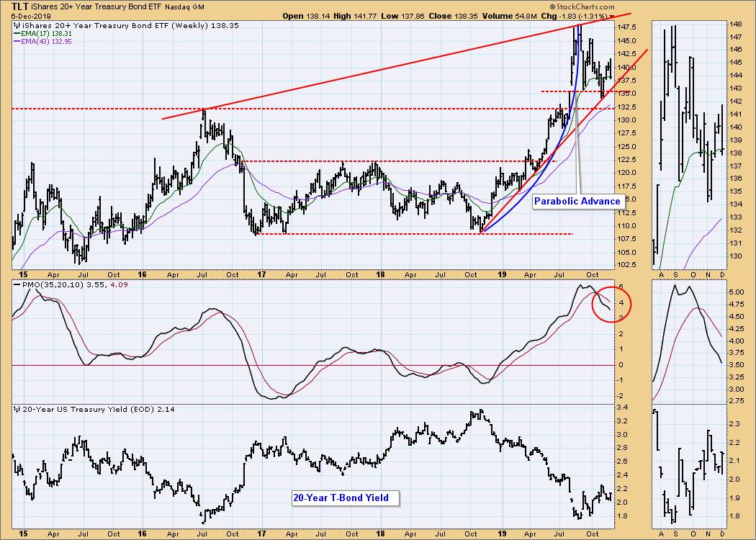Click the 105.0 price axis label
This screenshot has width=756, height=540.
[627, 252]
